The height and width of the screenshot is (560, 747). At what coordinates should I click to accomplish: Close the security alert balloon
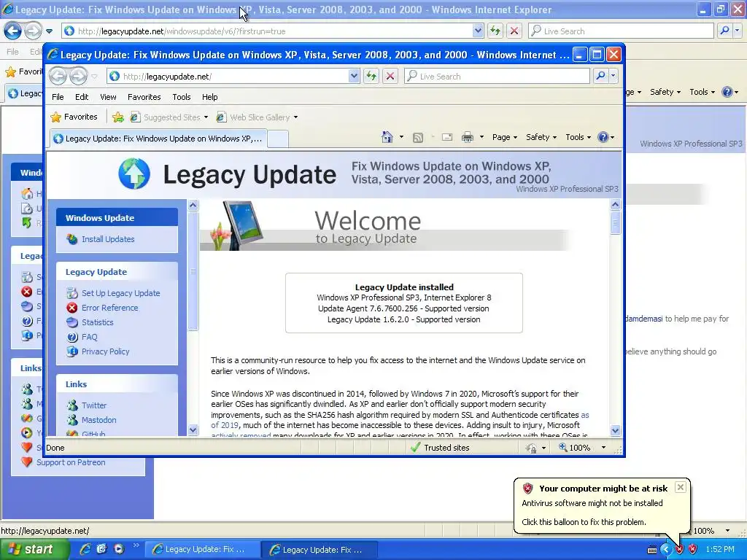coord(681,487)
